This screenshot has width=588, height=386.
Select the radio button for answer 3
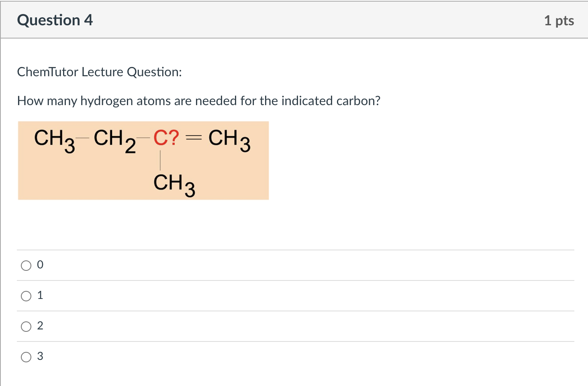26,357
